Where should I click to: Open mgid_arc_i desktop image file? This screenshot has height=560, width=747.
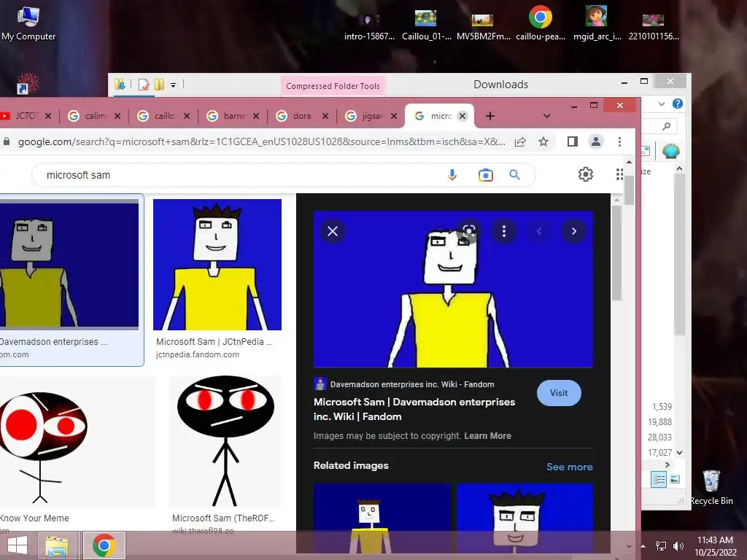point(597,24)
